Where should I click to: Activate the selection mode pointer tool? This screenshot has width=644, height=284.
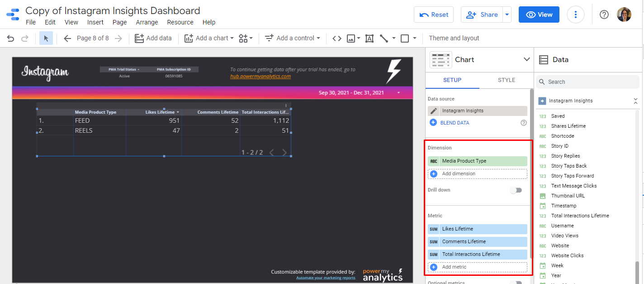coord(46,39)
